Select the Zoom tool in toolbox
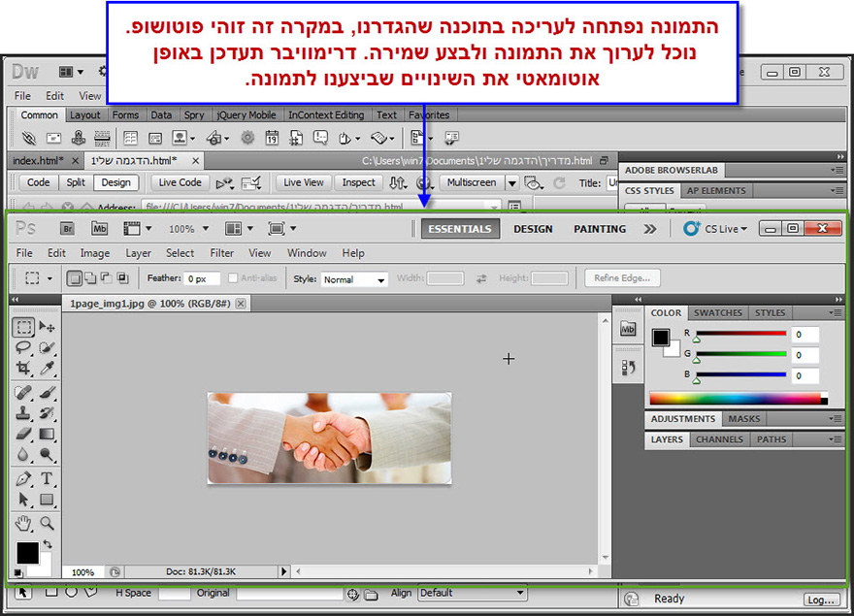The width and height of the screenshot is (854, 616). (x=47, y=524)
